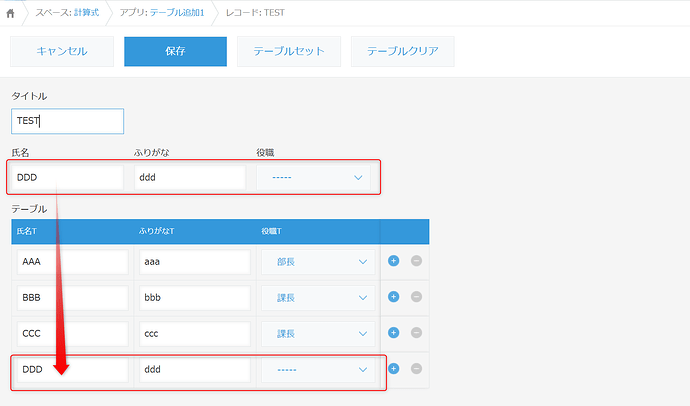This screenshot has height=406, width=690.
Task: Add a row after the AAA row
Action: pyautogui.click(x=393, y=261)
